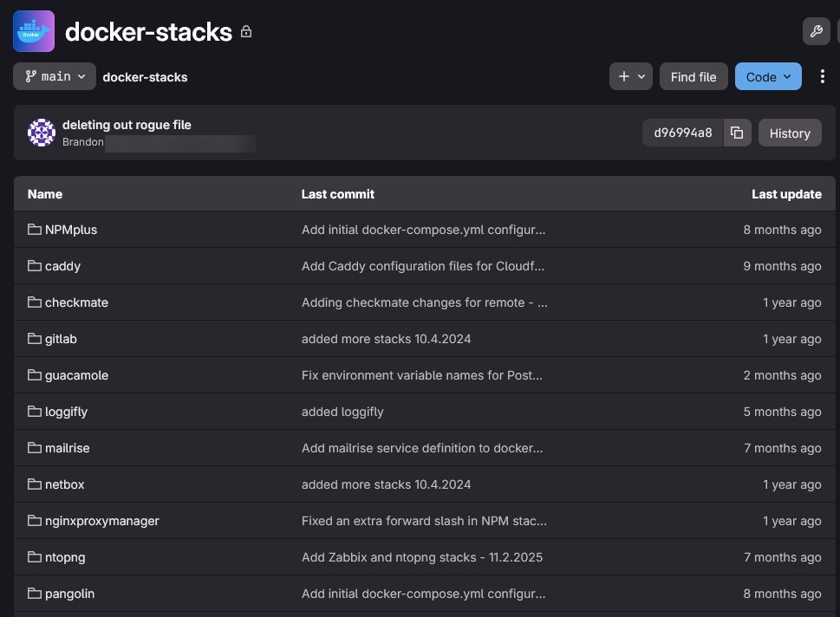
Task: Click the gitlab folder icon
Action: 35,339
